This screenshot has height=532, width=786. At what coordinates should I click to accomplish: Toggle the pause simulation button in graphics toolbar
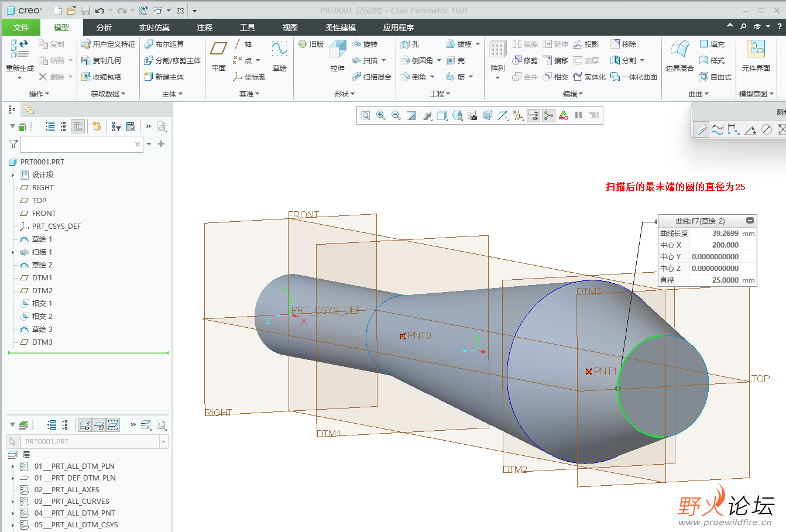click(579, 115)
